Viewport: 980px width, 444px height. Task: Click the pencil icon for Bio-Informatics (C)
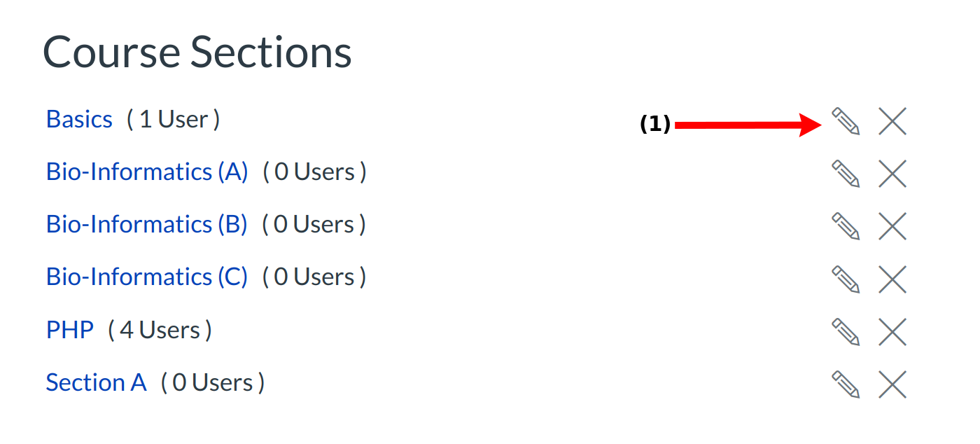point(846,279)
